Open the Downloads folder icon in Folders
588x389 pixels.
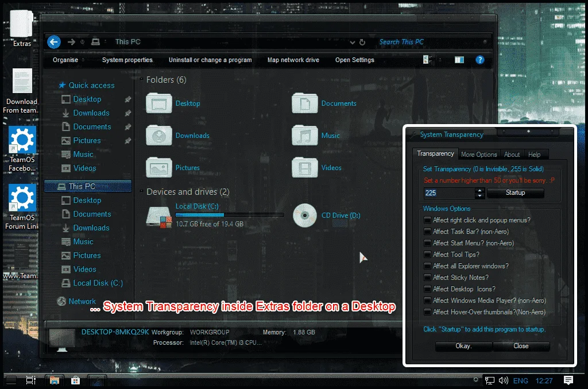tap(159, 136)
